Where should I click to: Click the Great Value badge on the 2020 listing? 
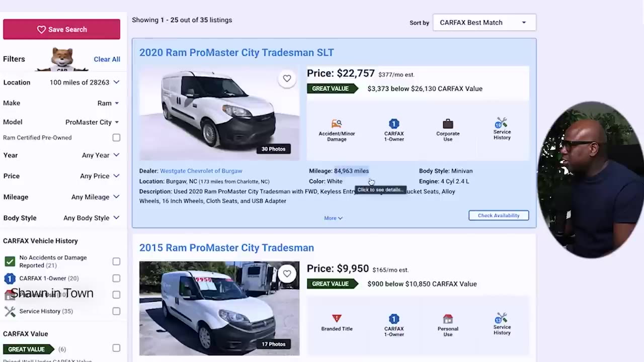332,88
